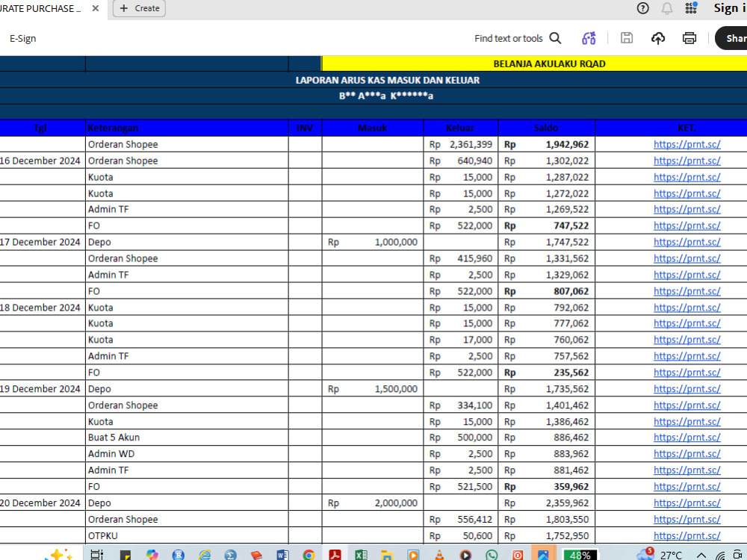Open the blue R app on the taskbar
747x560 pixels.
[x=179, y=555]
